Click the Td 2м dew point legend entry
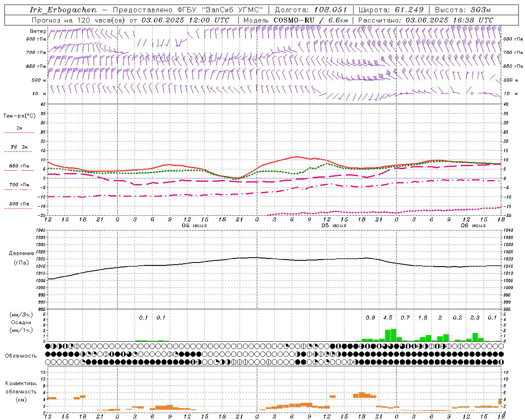525x420 pixels. point(19,147)
